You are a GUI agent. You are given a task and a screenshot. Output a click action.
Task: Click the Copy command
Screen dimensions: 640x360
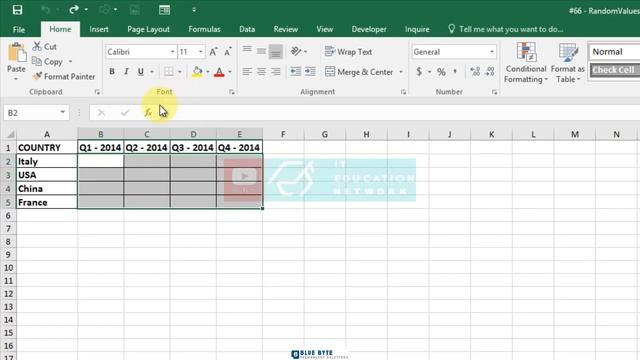click(47, 62)
